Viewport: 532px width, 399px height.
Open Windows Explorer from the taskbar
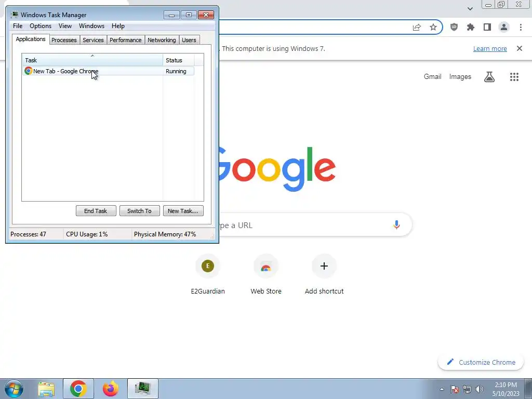(46, 389)
